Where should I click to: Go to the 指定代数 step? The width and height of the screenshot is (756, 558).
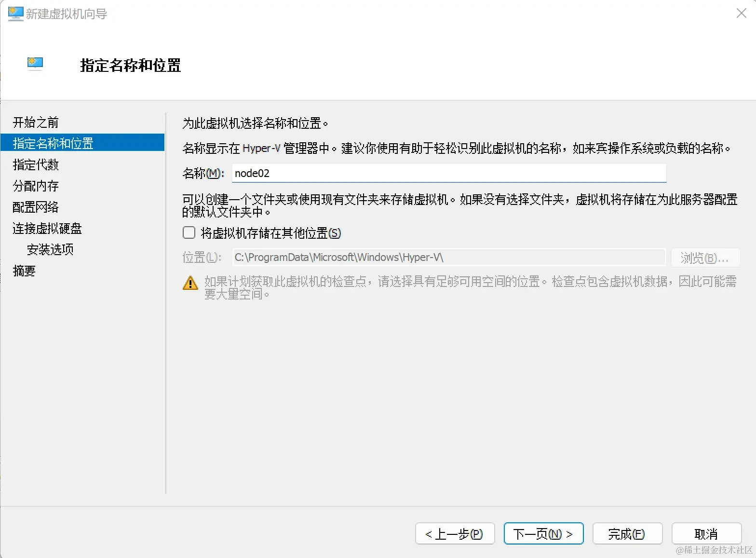click(x=36, y=165)
